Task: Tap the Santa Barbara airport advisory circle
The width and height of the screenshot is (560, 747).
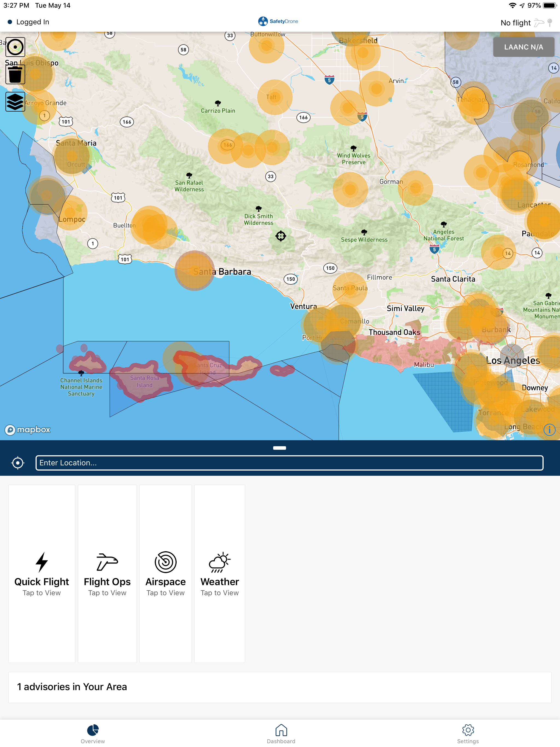Action: (194, 270)
